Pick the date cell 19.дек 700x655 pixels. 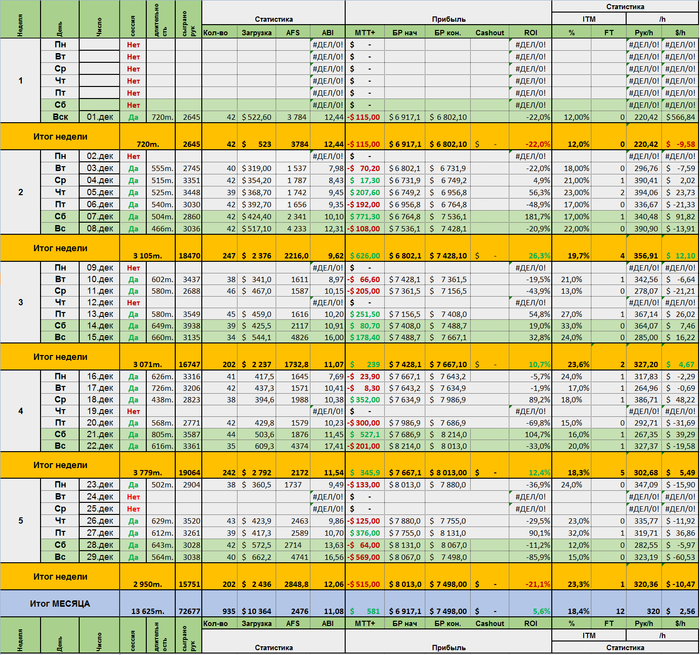(100, 411)
